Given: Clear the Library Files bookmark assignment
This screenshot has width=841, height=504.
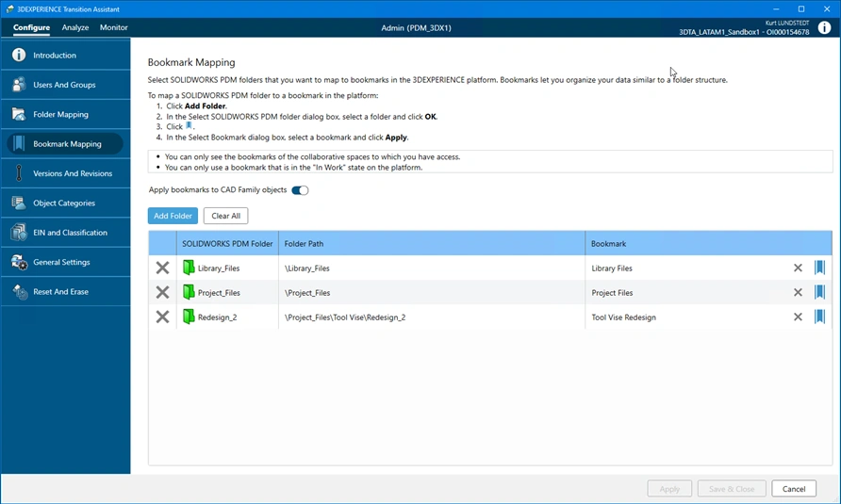Looking at the screenshot, I should 798,268.
